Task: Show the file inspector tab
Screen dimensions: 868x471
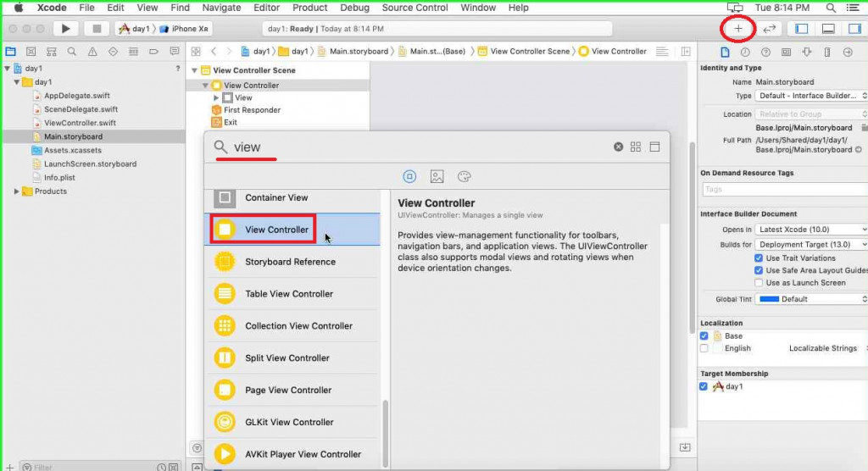Action: [x=725, y=52]
